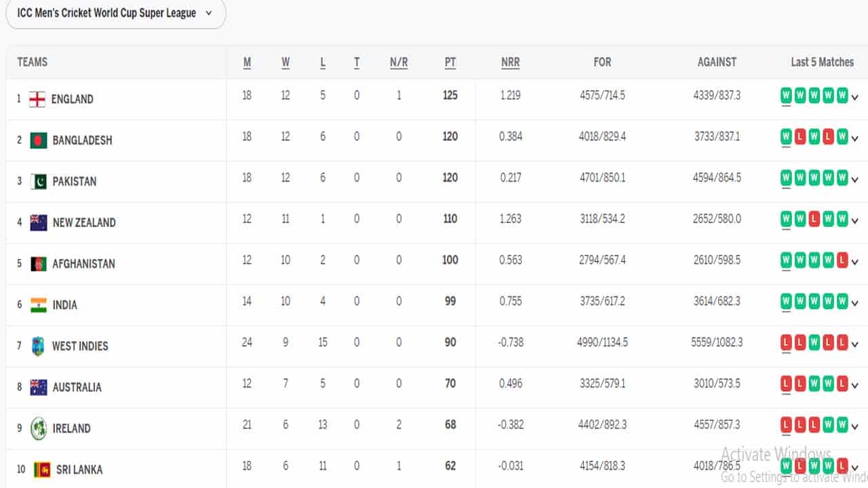Screen dimensions: 868x488
Task: Click the India flag icon
Action: [x=39, y=305]
